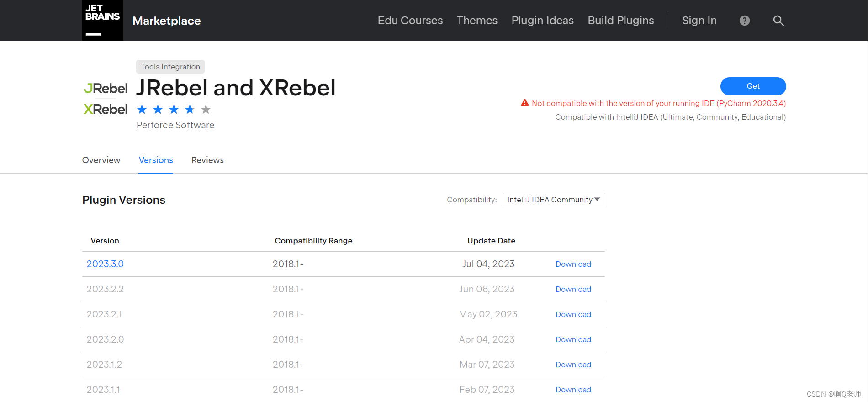Download version 2023.3.0
This screenshot has height=402, width=868.
pyautogui.click(x=573, y=264)
